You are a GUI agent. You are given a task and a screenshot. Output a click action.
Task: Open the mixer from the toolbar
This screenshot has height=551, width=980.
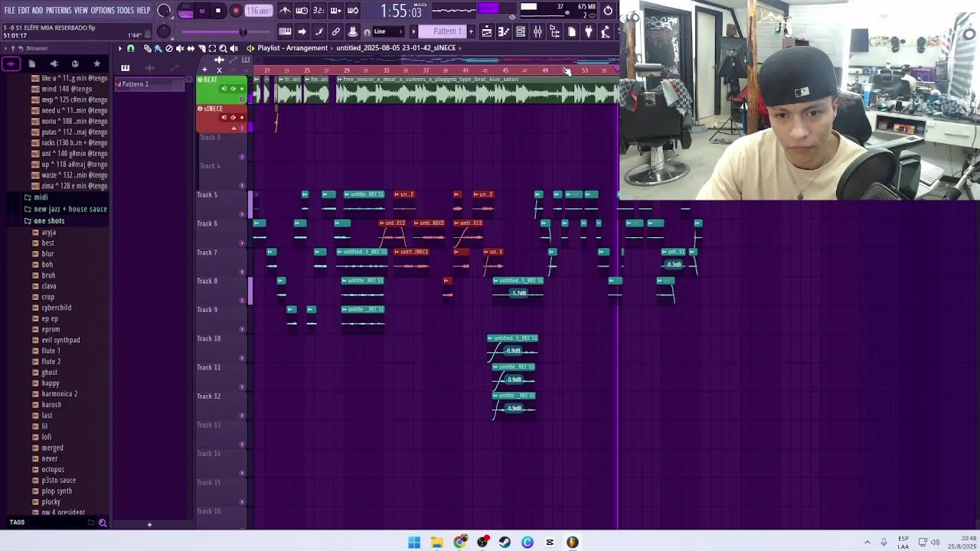pos(537,31)
